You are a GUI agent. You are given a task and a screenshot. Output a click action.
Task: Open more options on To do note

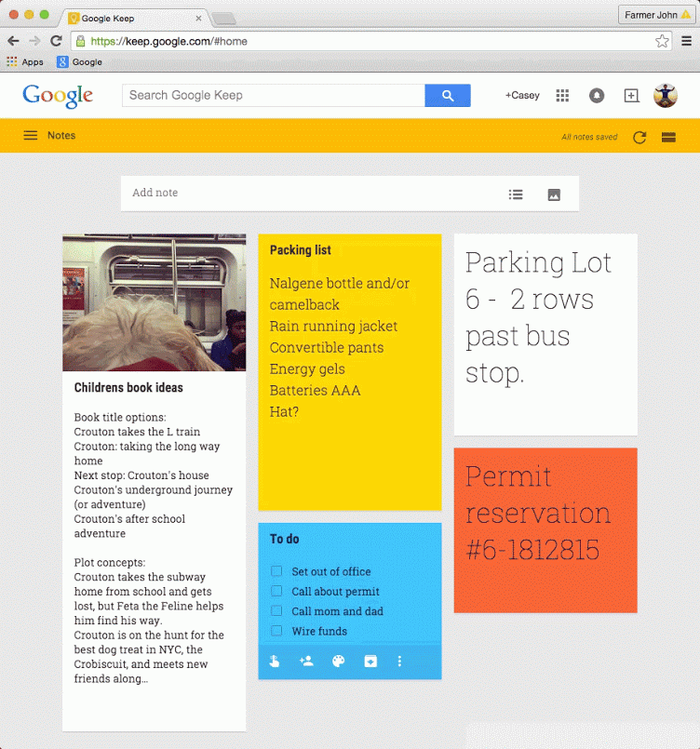click(399, 662)
